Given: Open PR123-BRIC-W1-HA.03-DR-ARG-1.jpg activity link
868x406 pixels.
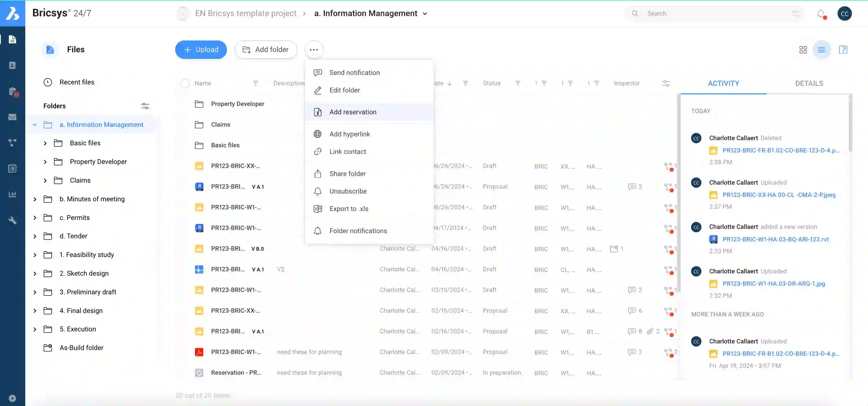Looking at the screenshot, I should pos(774,284).
